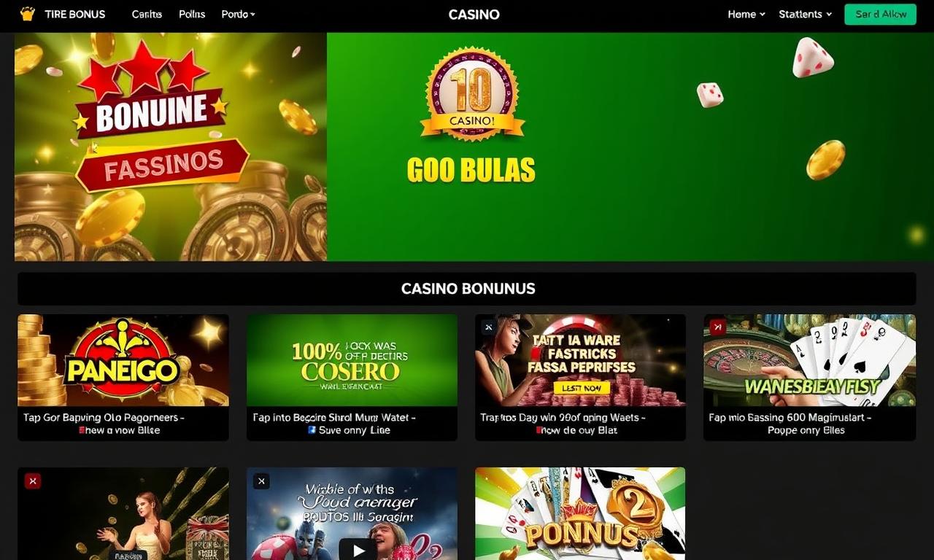Open the PANEIGO bonus thumbnail
934x560 pixels.
click(123, 360)
